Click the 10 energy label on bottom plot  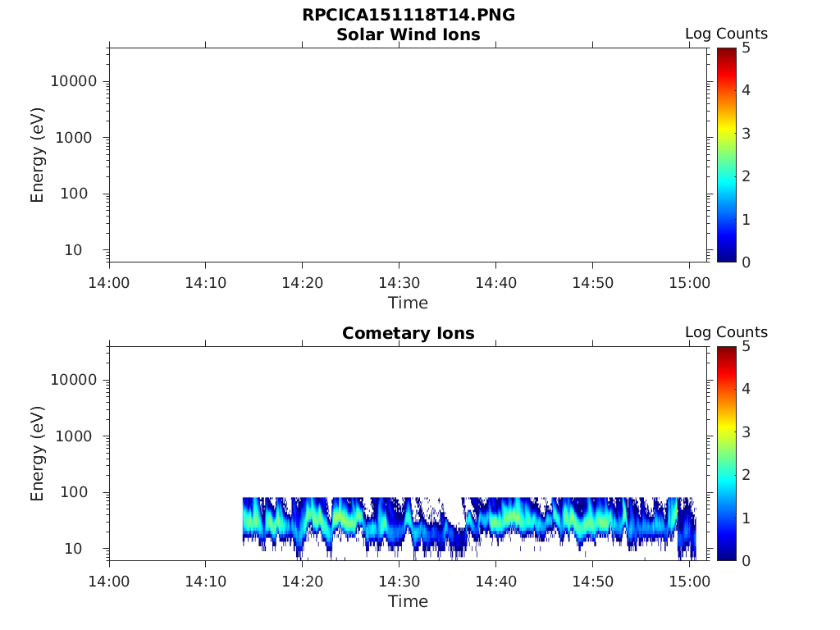[x=73, y=549]
